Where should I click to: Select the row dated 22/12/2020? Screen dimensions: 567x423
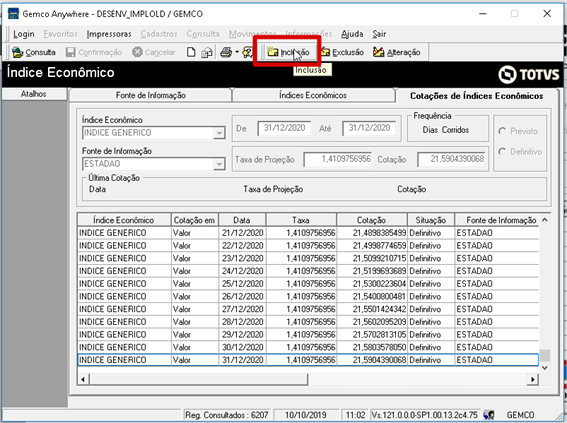pos(308,245)
